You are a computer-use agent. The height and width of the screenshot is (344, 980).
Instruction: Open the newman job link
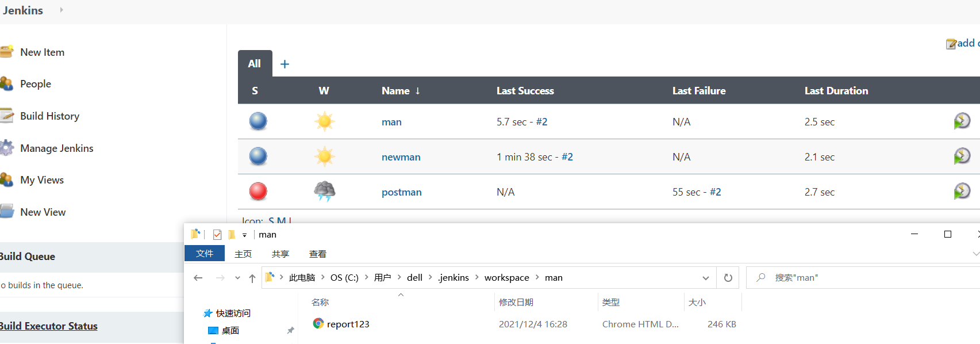(401, 157)
